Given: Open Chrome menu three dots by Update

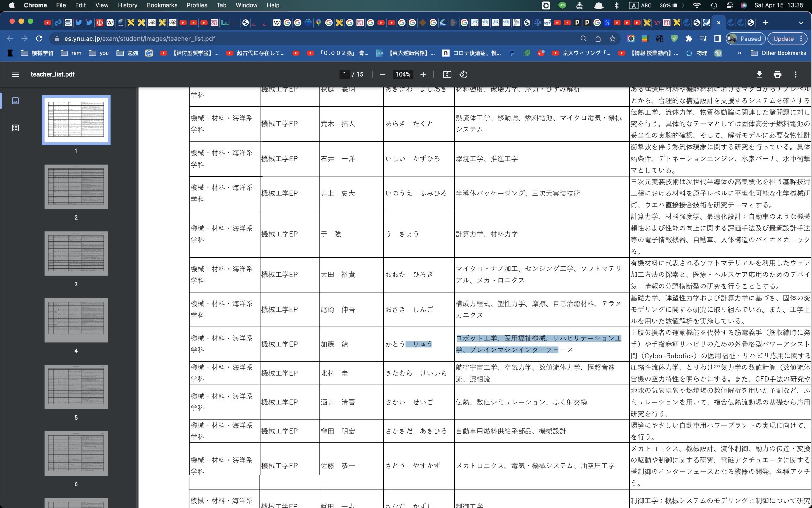Looking at the screenshot, I should (801, 39).
